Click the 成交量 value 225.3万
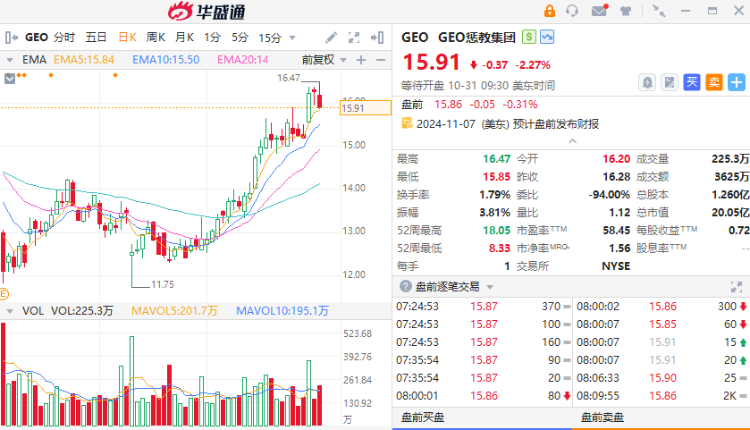This screenshot has width=750, height=430. point(730,159)
